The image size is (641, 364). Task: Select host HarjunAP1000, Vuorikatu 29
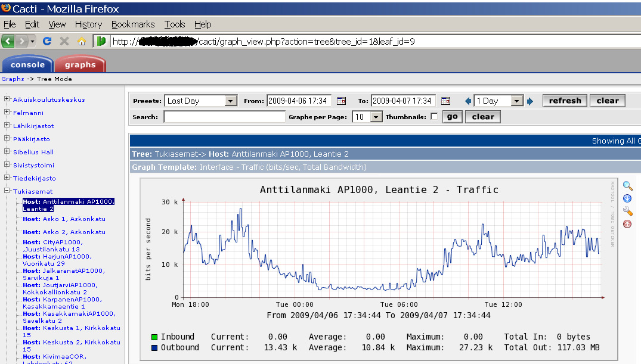[x=57, y=260]
